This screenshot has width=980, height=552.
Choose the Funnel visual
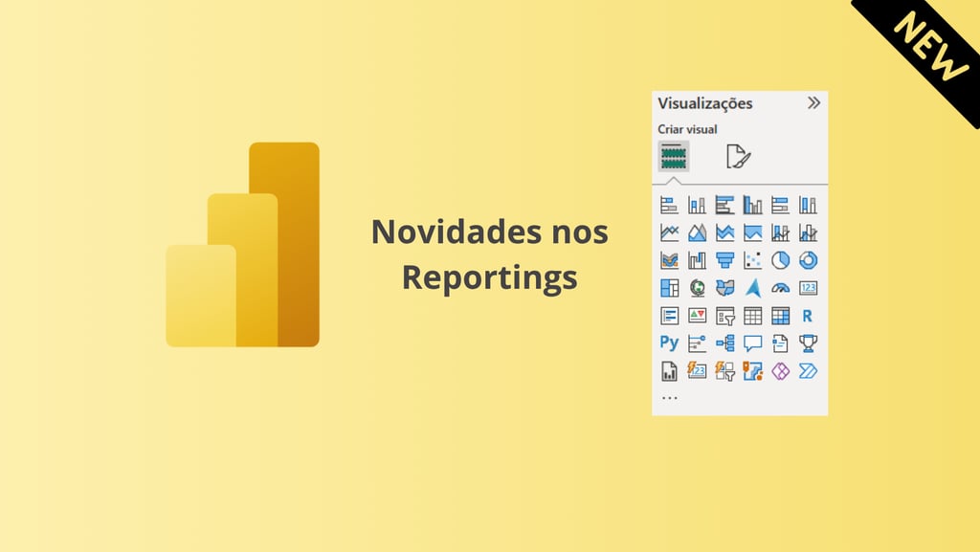tap(725, 260)
